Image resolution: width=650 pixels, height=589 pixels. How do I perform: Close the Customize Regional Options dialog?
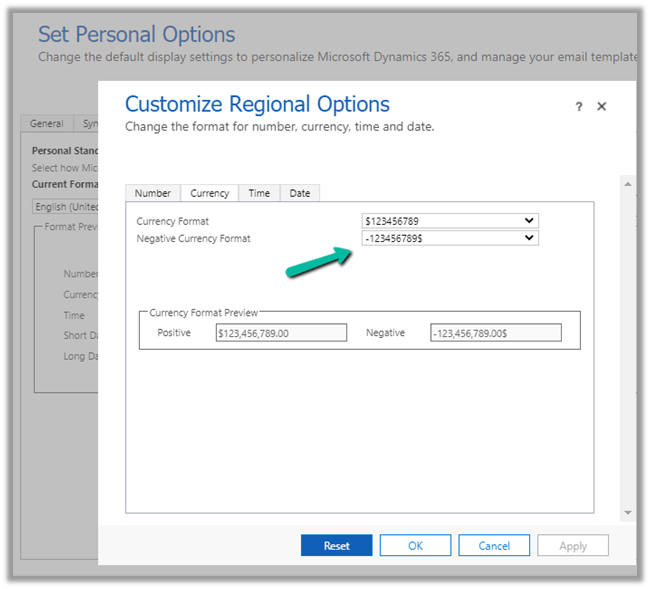(x=602, y=106)
